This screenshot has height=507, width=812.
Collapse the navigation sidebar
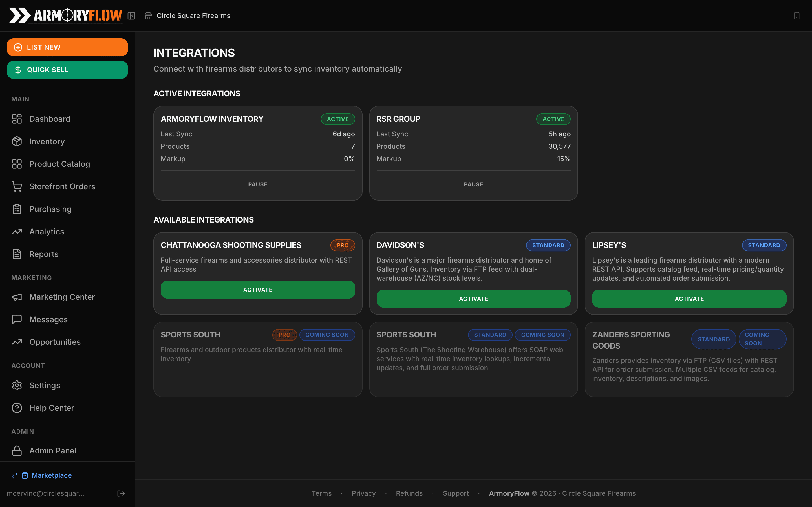click(x=132, y=16)
